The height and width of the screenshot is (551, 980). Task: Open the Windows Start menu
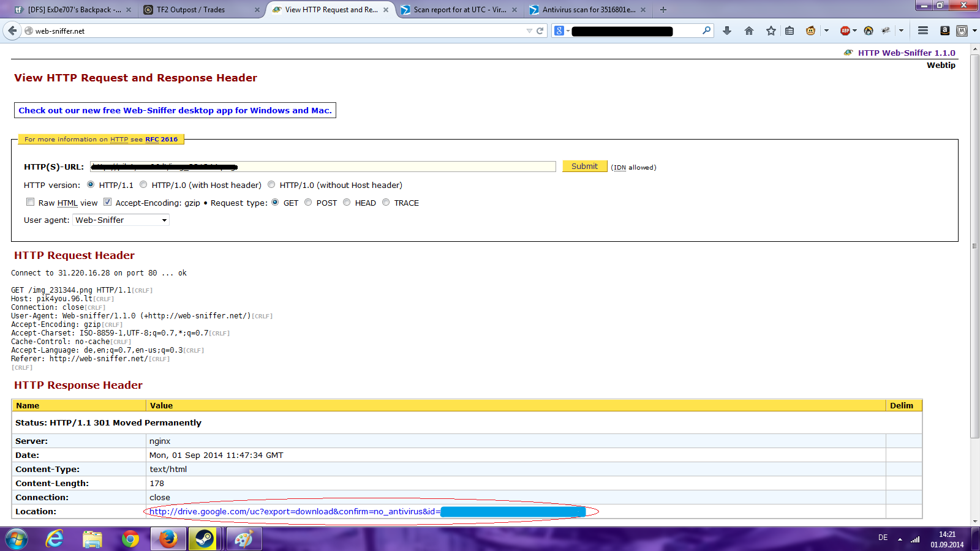click(17, 539)
